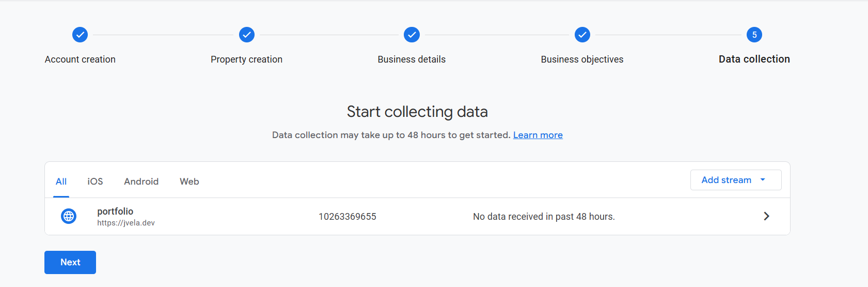Click the Business objectives step label
Viewport: 868px width, 287px height.
coord(582,59)
